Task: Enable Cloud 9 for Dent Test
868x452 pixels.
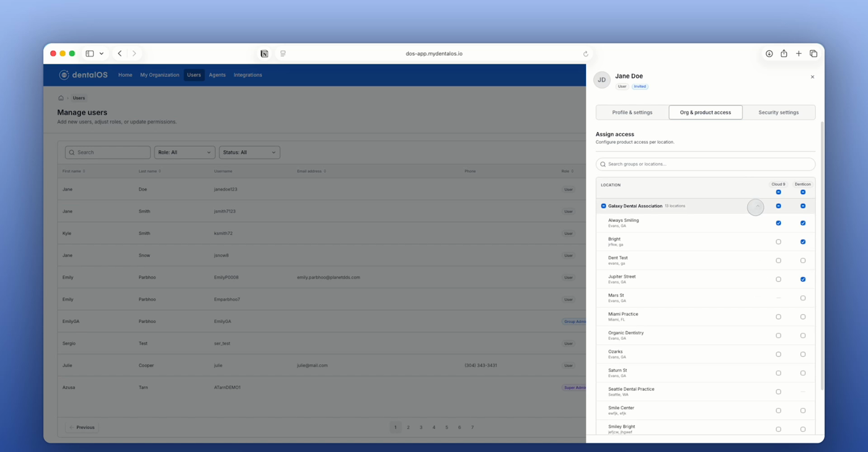Action: tap(778, 260)
